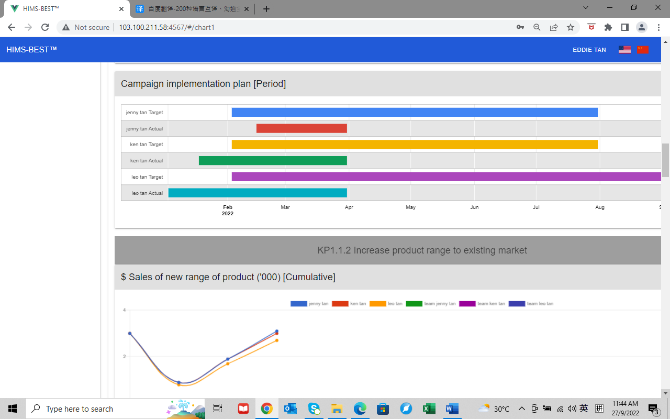Viewport: 670px width, 419px height.
Task: Show hidden system tray icons
Action: pyautogui.click(x=521, y=408)
